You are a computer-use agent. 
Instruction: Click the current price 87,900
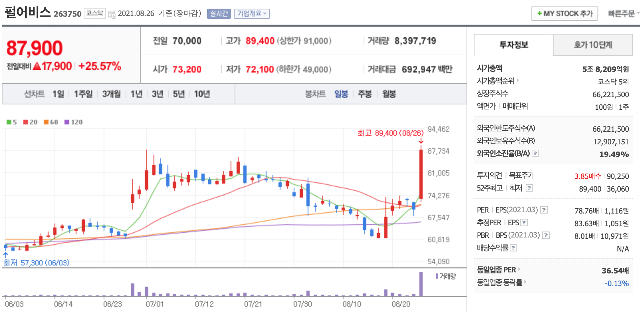35,48
